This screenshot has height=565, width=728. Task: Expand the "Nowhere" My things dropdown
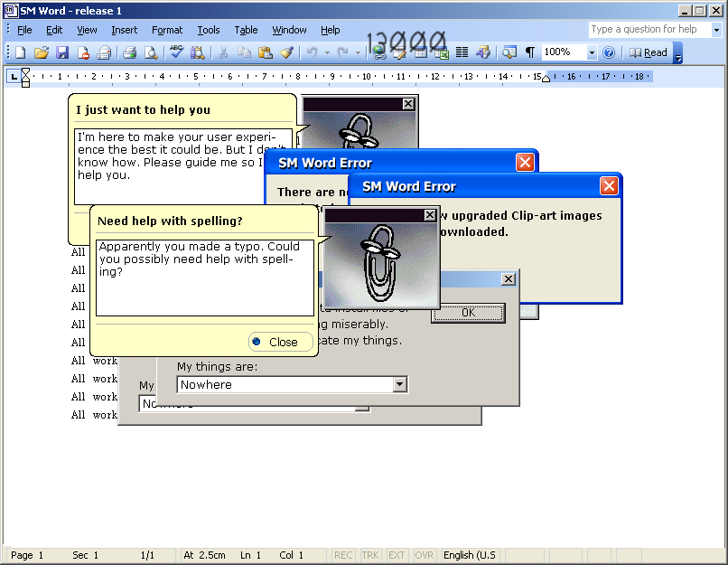tap(400, 385)
